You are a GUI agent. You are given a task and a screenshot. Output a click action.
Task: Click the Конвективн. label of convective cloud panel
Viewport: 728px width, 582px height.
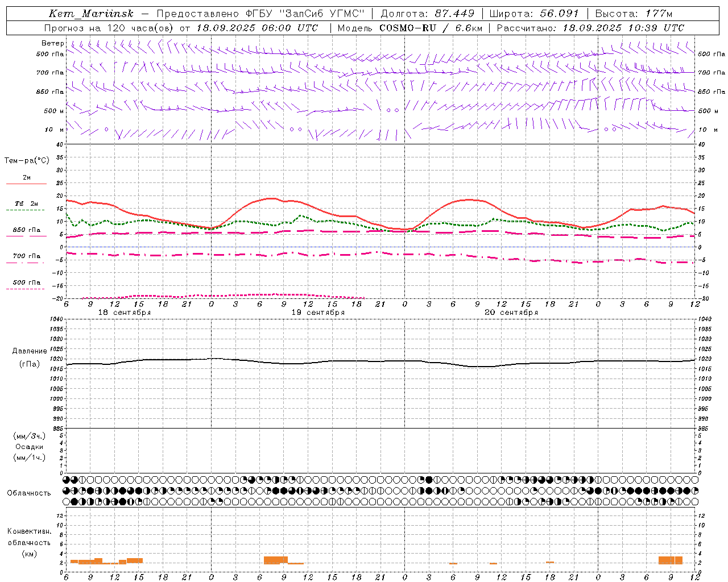(x=30, y=531)
